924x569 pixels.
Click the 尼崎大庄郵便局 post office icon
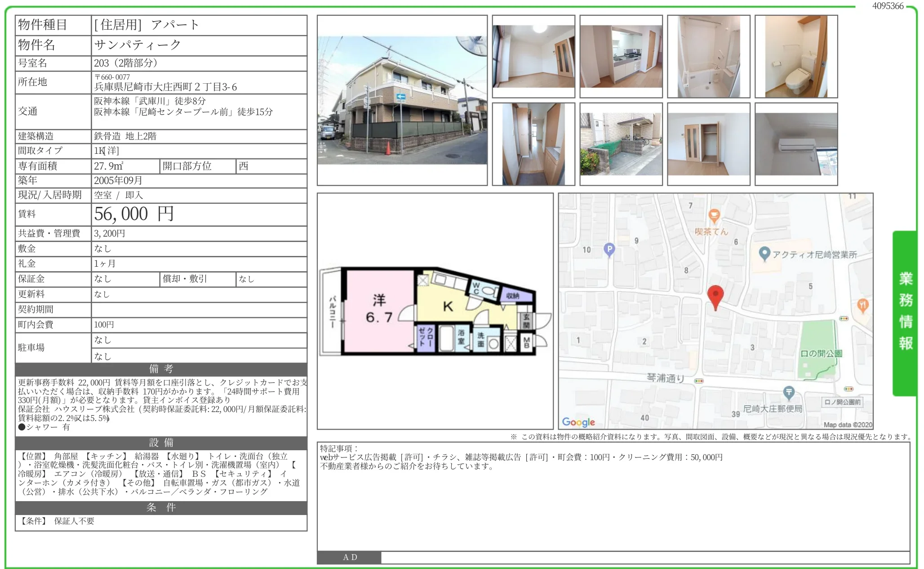[789, 393]
